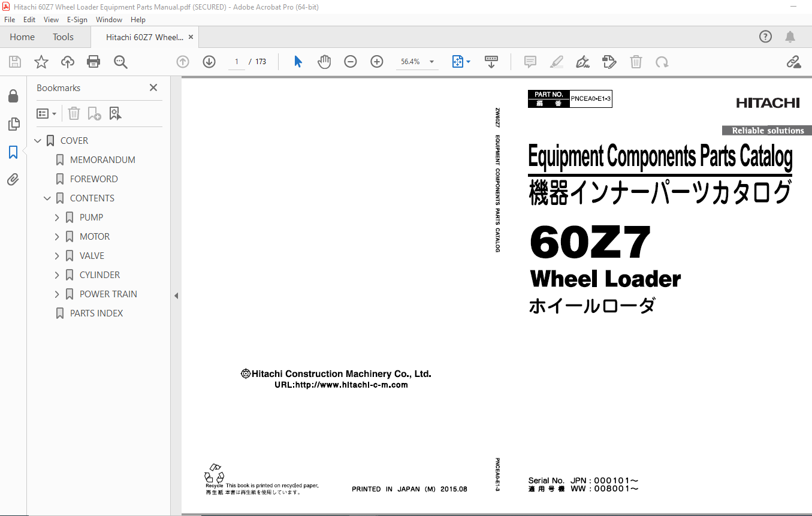The image size is (812, 516).
Task: Switch to the Home tab
Action: point(22,37)
